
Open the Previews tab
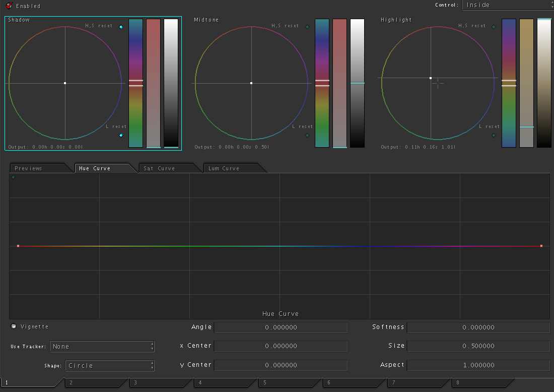(x=29, y=168)
